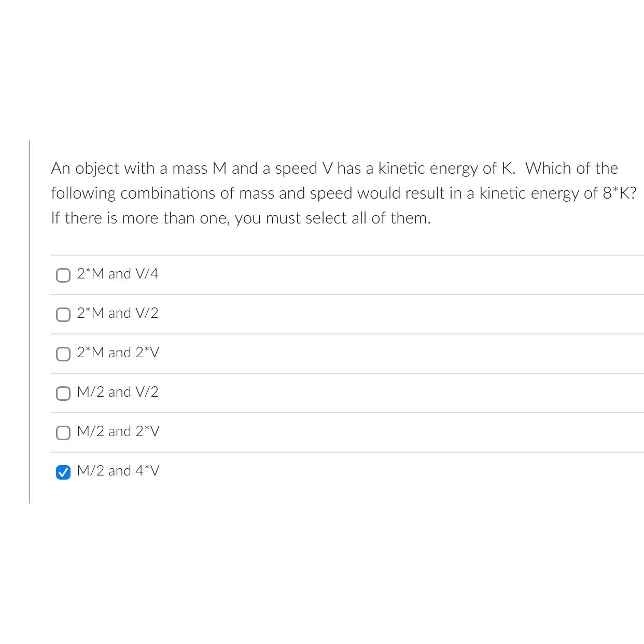644x644 pixels.
Task: Uncheck the selected M/2 and 4*V option
Action: (63, 472)
